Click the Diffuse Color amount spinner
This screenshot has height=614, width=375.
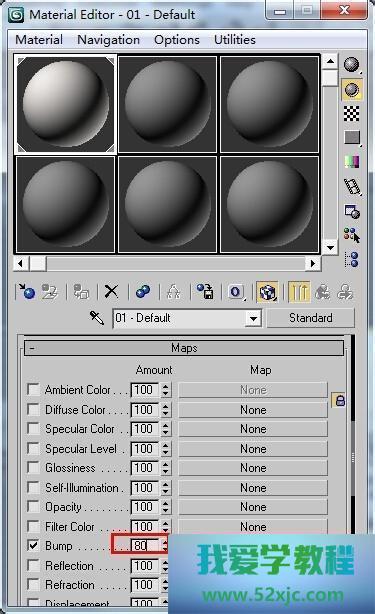(166, 410)
